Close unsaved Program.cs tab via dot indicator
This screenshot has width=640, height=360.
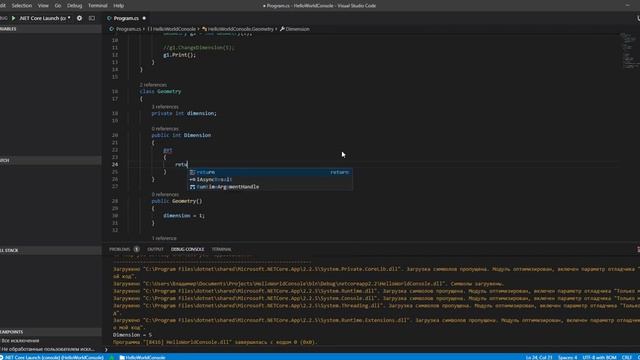click(x=144, y=18)
